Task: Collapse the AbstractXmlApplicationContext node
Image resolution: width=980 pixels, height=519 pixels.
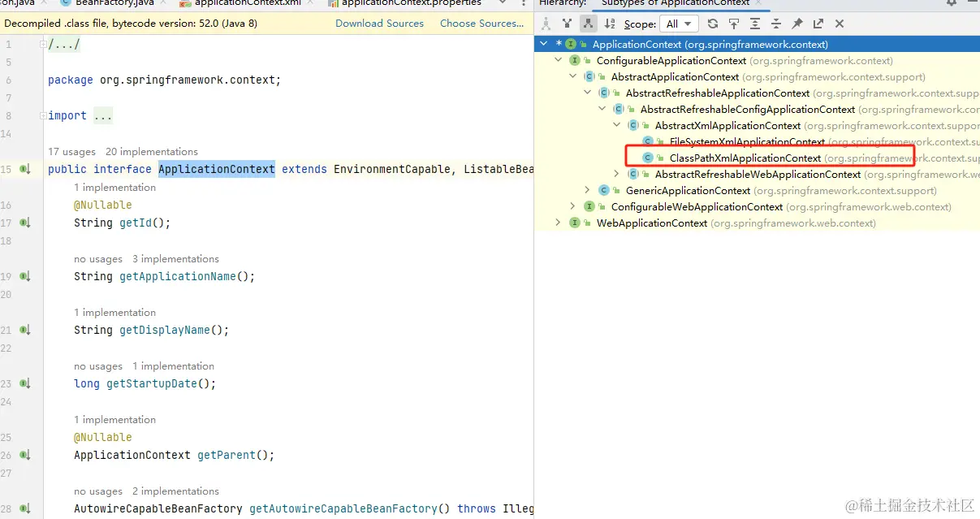Action: point(616,125)
